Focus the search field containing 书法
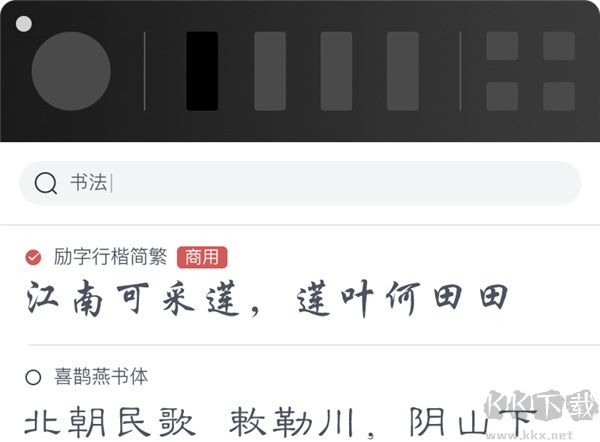The width and height of the screenshot is (600, 442). [300, 183]
